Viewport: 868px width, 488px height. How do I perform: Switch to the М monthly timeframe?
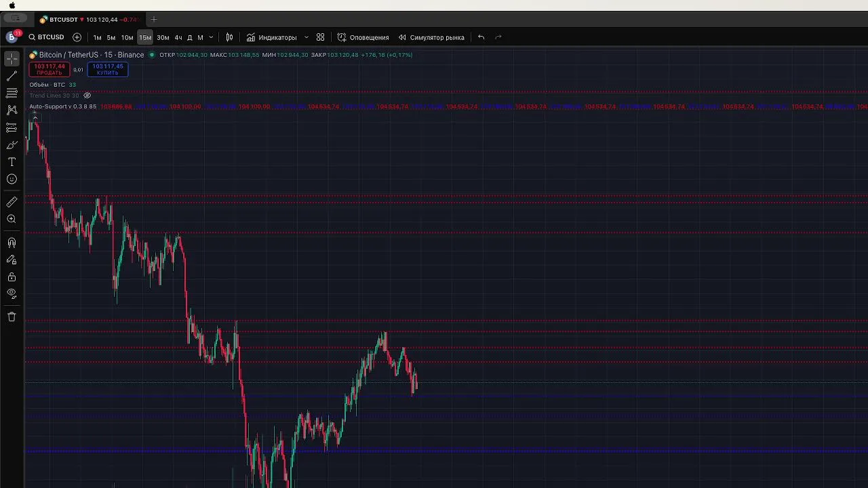200,38
